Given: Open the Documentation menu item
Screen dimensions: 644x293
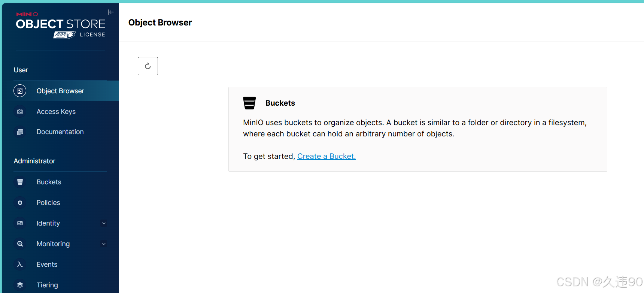Looking at the screenshot, I should (60, 132).
